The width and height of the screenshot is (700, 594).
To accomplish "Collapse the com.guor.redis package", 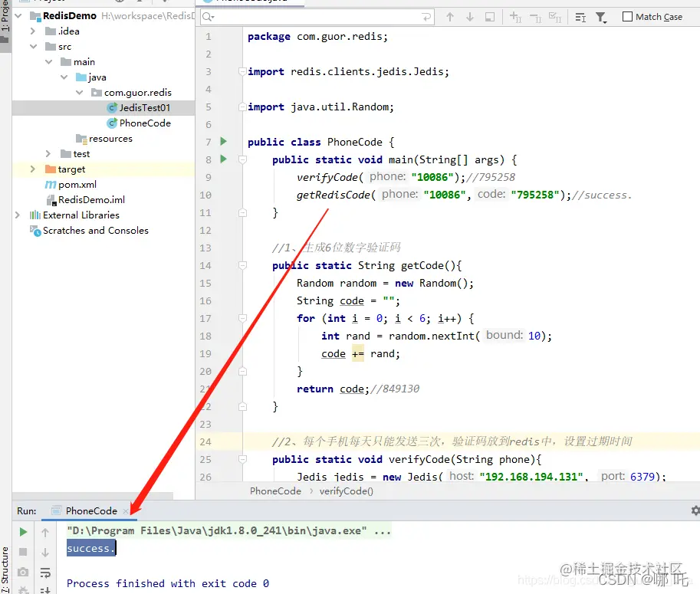I will pos(80,93).
